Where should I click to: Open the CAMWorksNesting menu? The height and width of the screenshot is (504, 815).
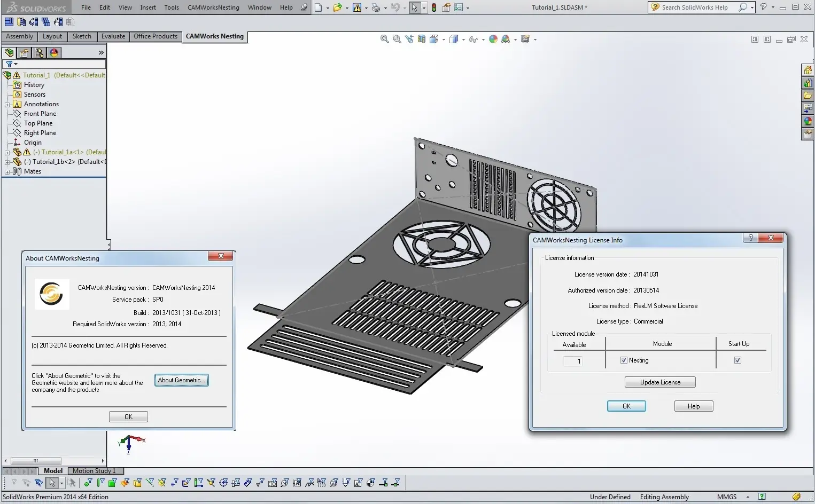(x=213, y=7)
